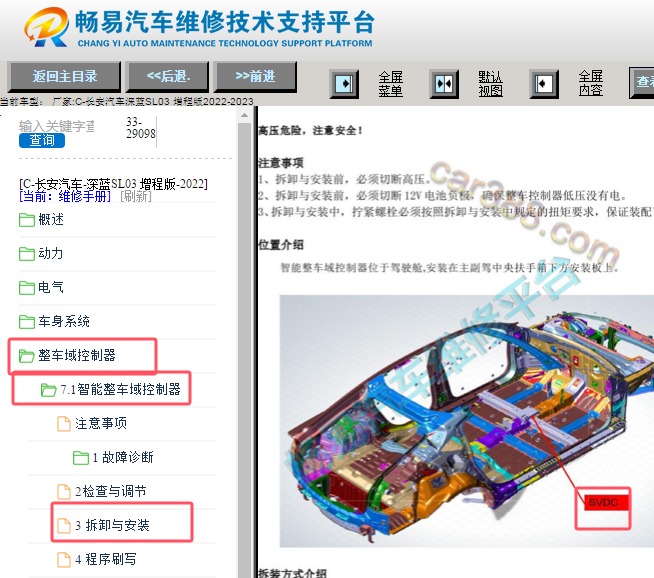Click the page icon beside 4 程序刷写
The image size is (654, 578).
coord(63,560)
